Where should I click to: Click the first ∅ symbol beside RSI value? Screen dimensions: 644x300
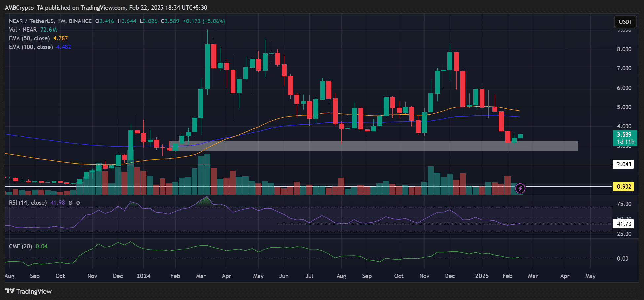[x=70, y=203]
